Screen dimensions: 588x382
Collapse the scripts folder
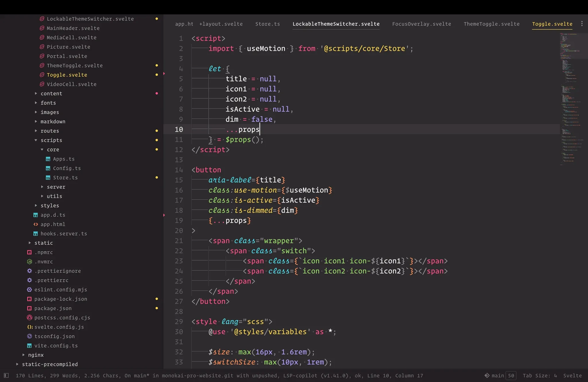(36, 140)
